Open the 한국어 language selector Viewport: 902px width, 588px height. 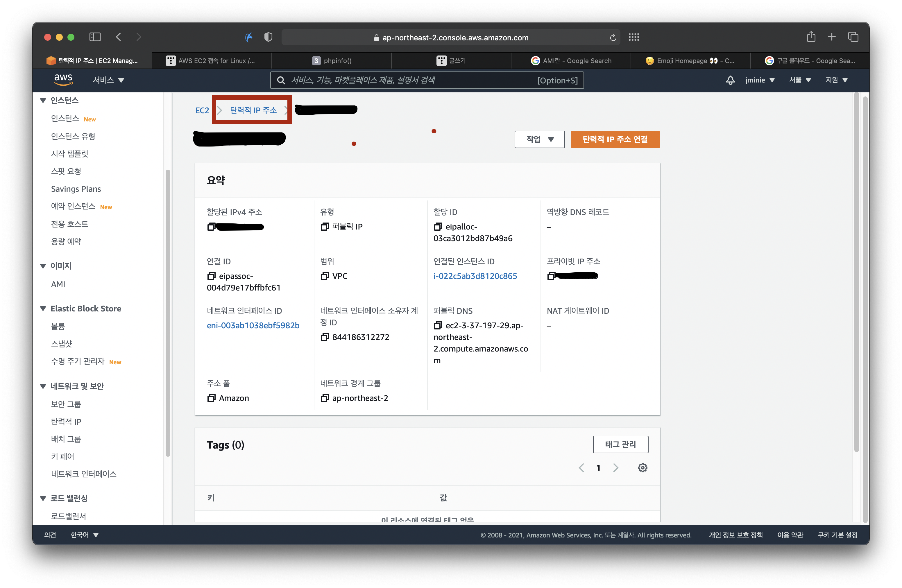point(84,535)
